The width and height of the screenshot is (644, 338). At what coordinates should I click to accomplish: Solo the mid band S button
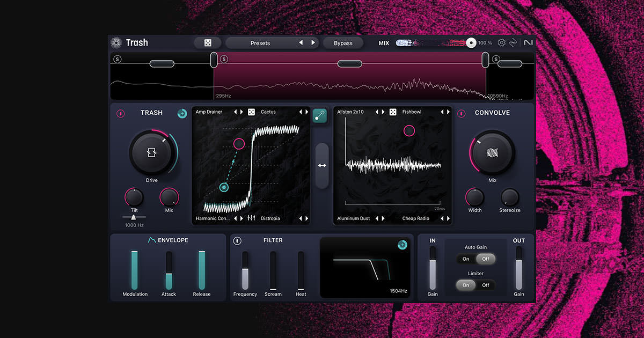224,59
